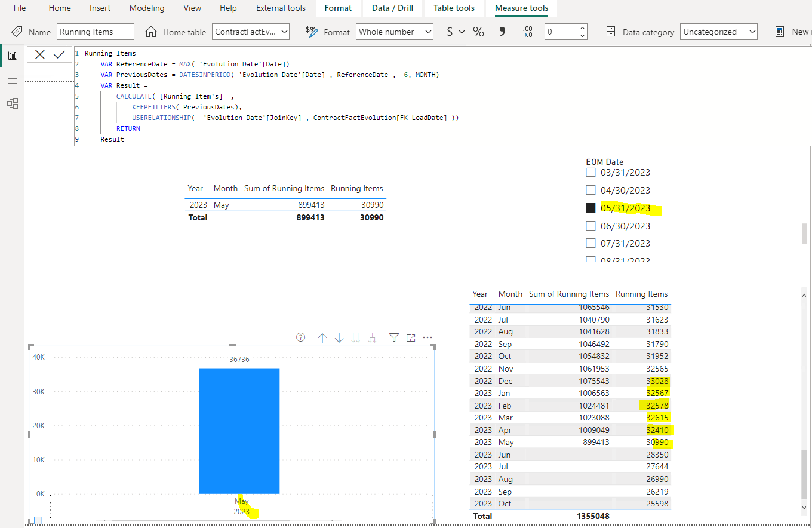The width and height of the screenshot is (812, 528).
Task: Apply percentage format with the % icon
Action: pyautogui.click(x=478, y=32)
